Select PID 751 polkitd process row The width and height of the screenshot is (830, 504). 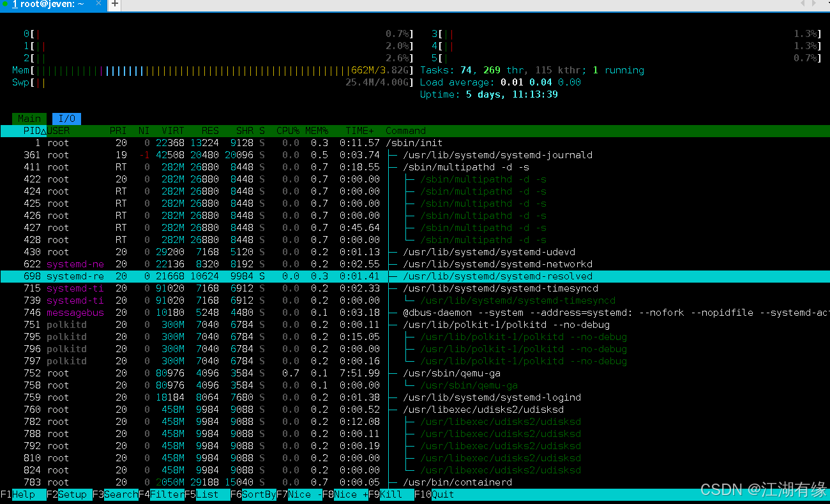coord(415,325)
